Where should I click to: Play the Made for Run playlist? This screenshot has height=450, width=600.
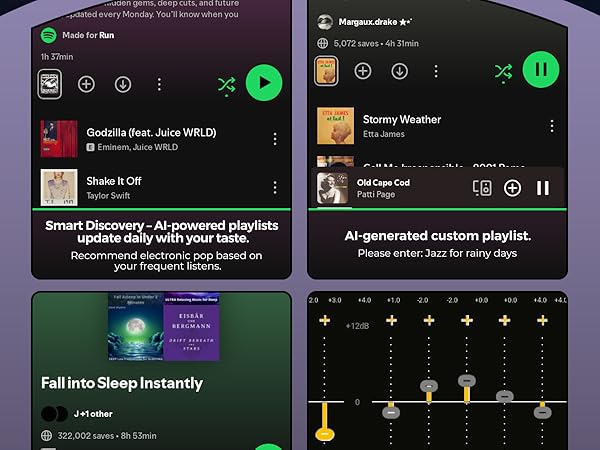264,83
